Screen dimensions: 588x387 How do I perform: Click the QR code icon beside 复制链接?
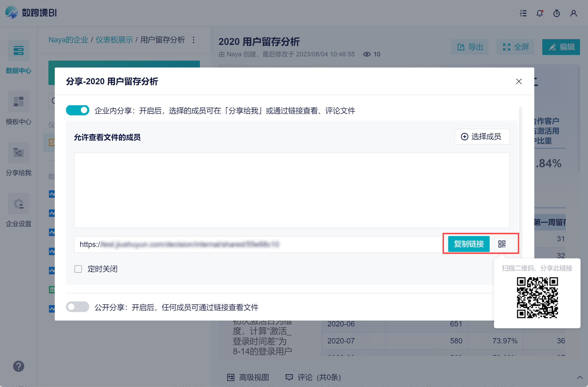click(x=502, y=244)
